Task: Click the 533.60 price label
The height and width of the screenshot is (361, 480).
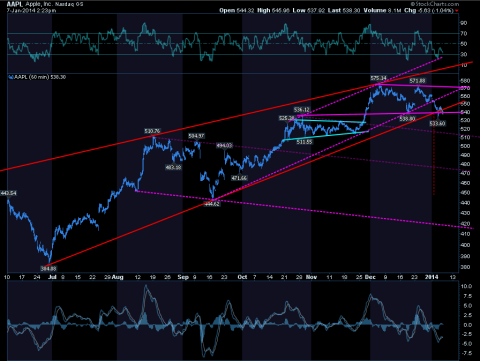Action: 437,124
